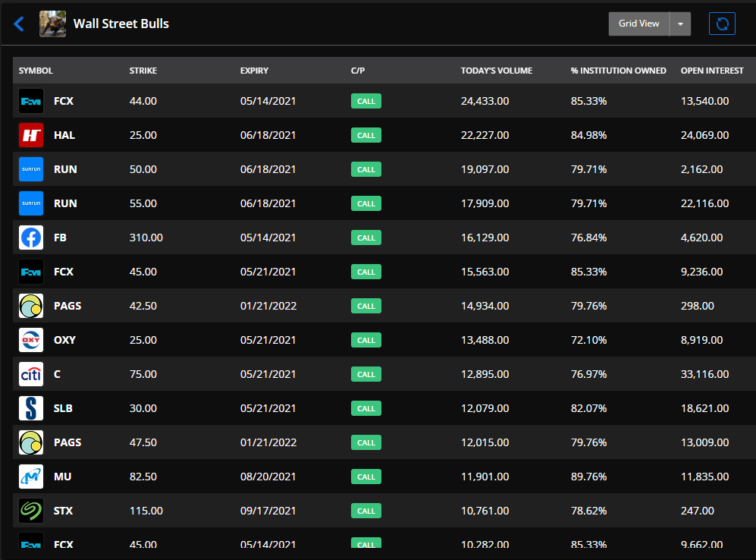The width and height of the screenshot is (756, 560).
Task: Open the Facebook logo icon for FB
Action: [x=31, y=238]
